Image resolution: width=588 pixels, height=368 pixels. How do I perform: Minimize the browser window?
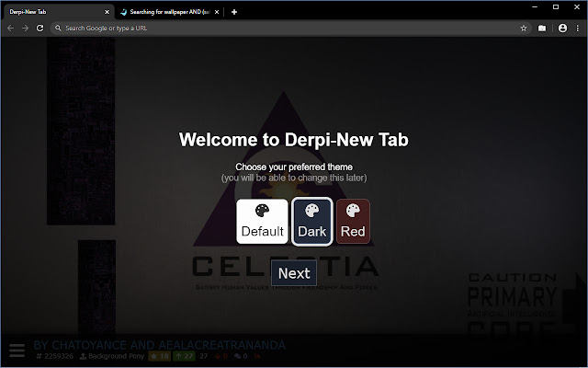click(535, 7)
